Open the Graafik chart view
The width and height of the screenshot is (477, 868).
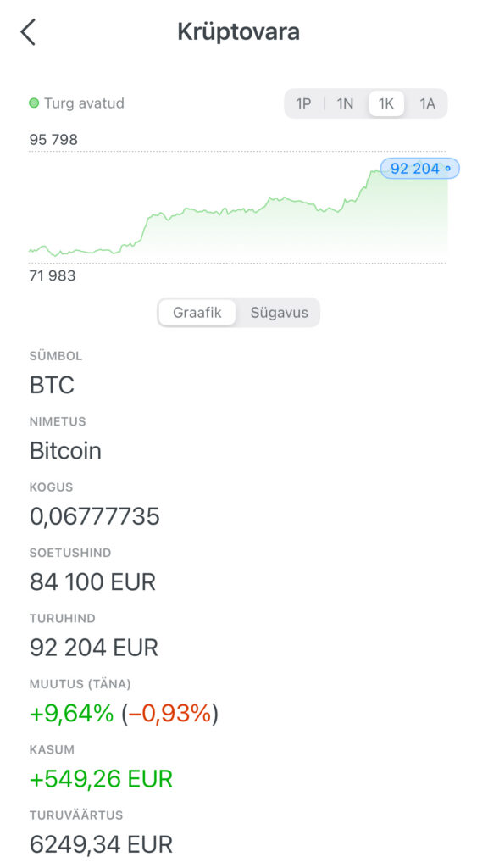(197, 312)
